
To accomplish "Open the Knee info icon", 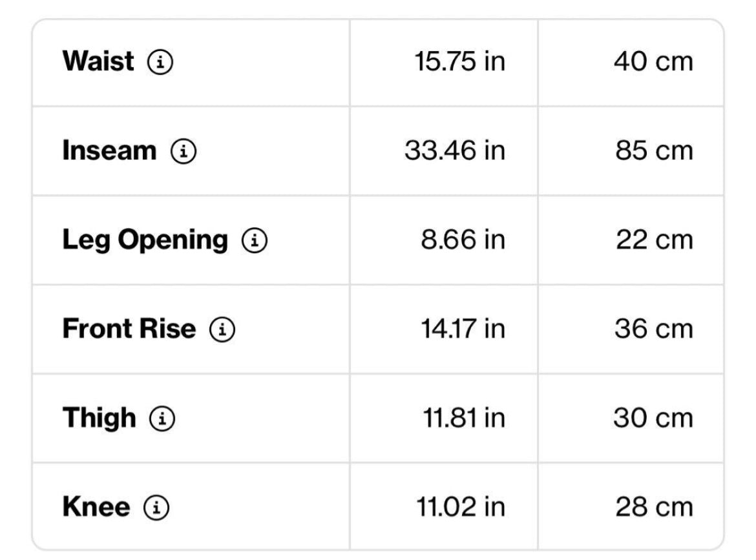I will (156, 508).
